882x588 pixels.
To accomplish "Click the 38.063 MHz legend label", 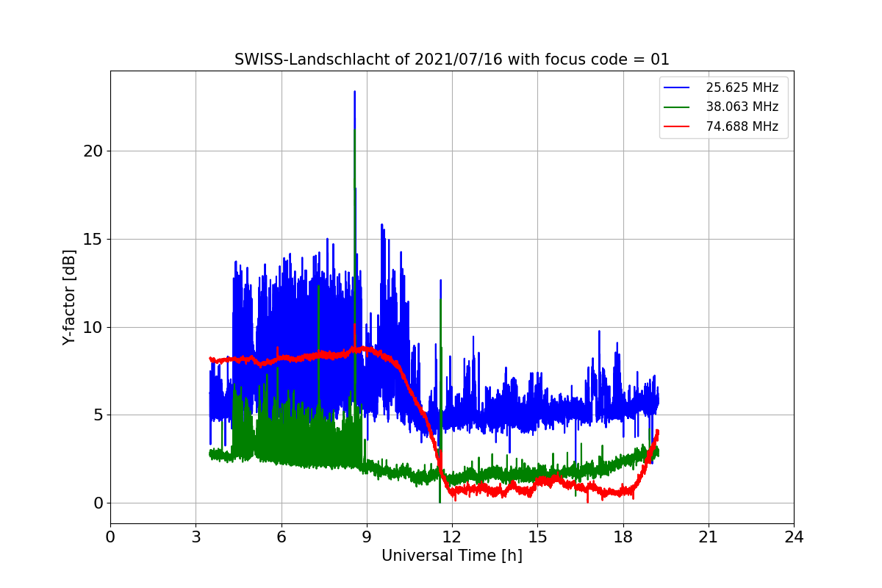I will click(x=742, y=107).
